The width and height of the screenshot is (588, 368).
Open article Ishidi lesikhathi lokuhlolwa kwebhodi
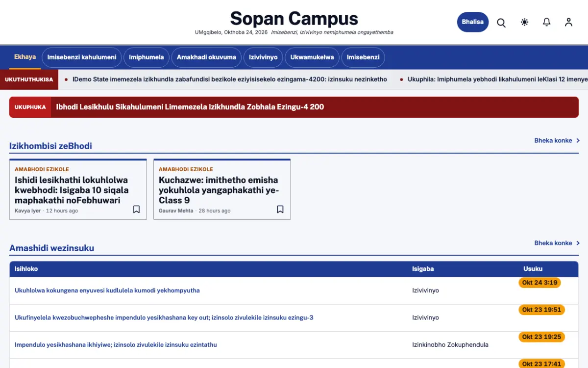click(x=72, y=190)
